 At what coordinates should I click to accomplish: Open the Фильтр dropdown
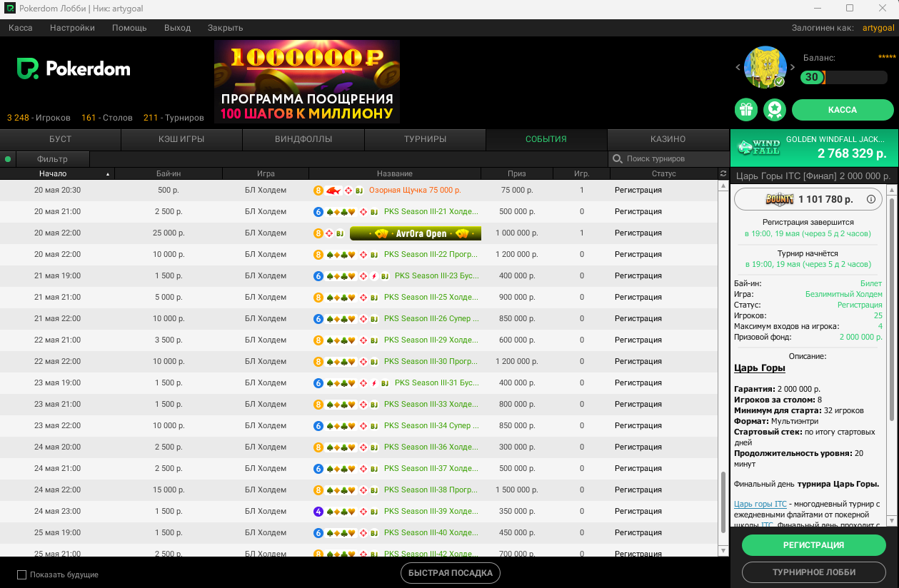point(53,159)
